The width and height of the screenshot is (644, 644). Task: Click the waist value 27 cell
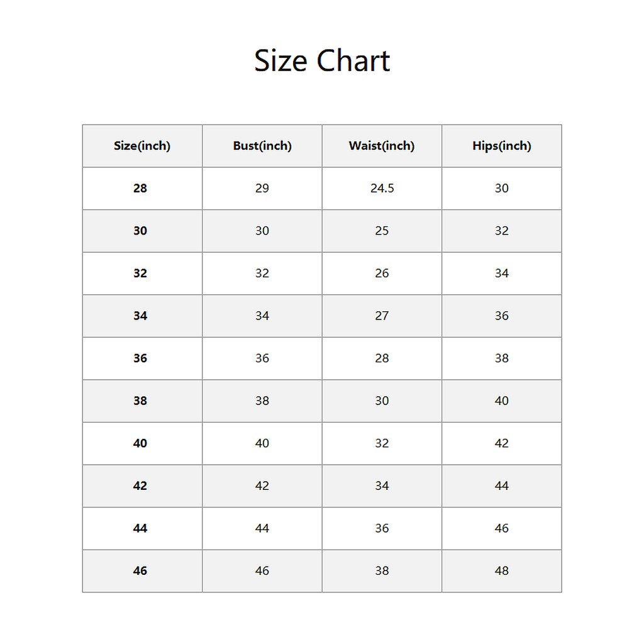coord(382,316)
